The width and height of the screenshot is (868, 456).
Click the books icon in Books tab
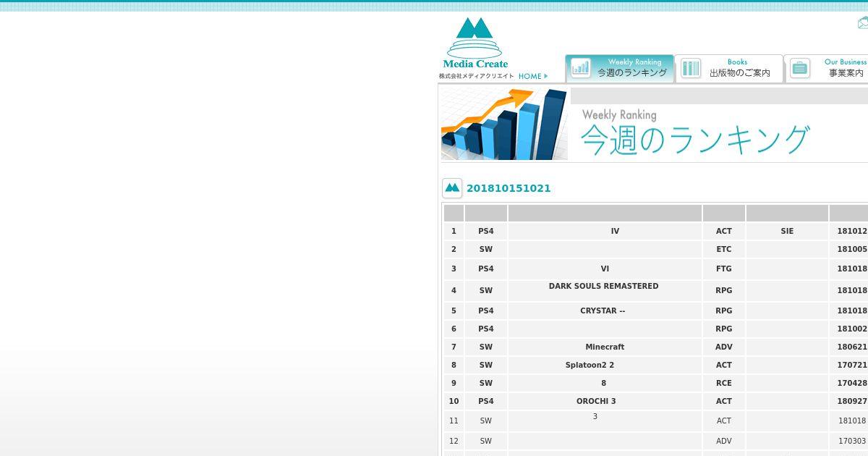click(691, 68)
